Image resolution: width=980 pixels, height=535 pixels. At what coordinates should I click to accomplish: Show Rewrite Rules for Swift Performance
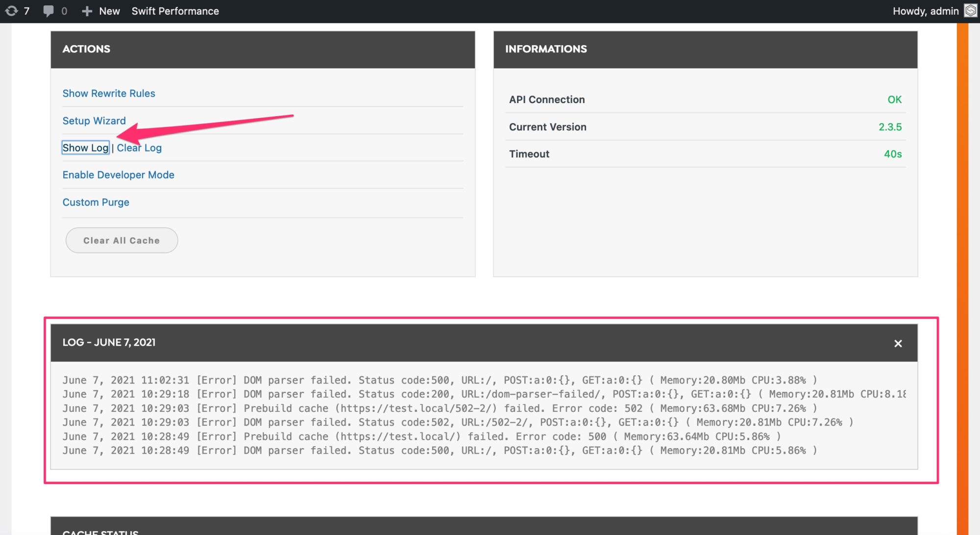click(109, 93)
